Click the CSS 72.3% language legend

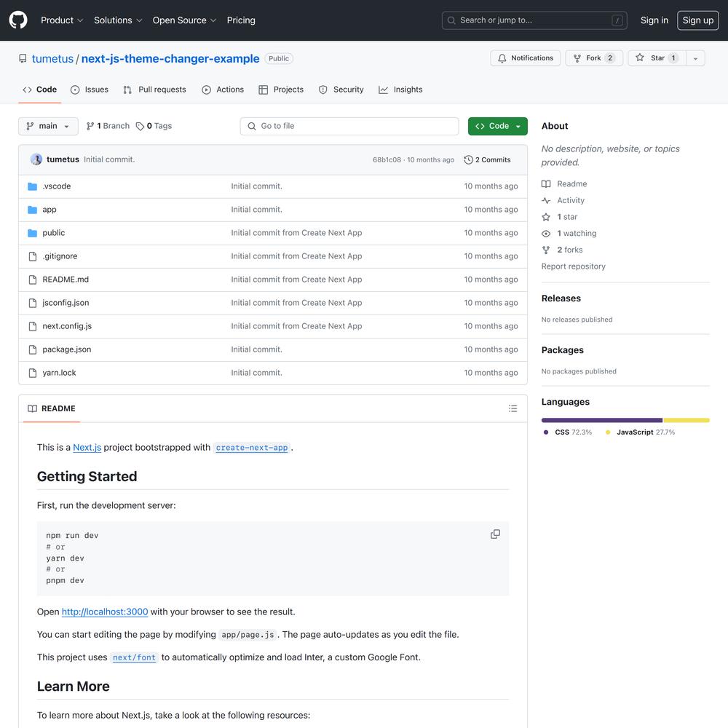pyautogui.click(x=567, y=432)
